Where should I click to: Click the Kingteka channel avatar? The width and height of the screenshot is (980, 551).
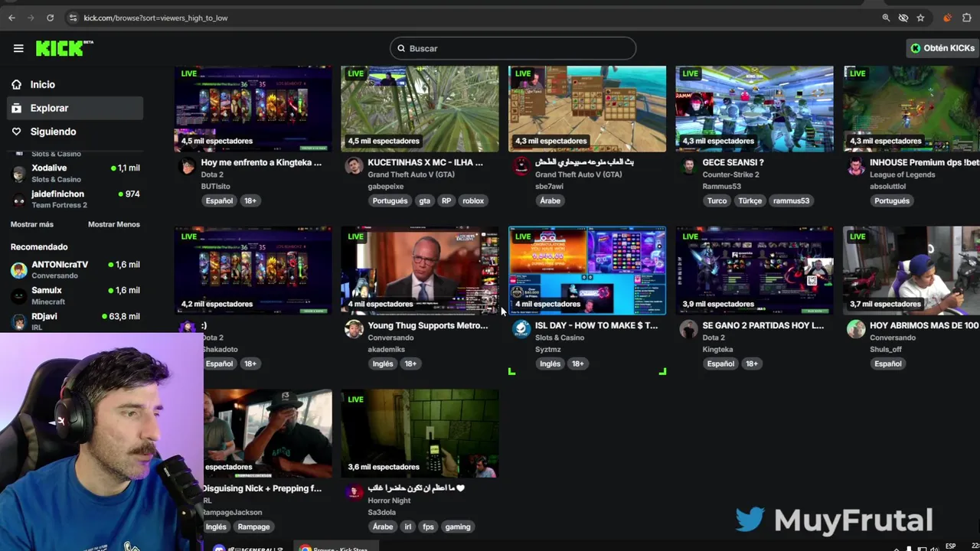[x=688, y=329]
